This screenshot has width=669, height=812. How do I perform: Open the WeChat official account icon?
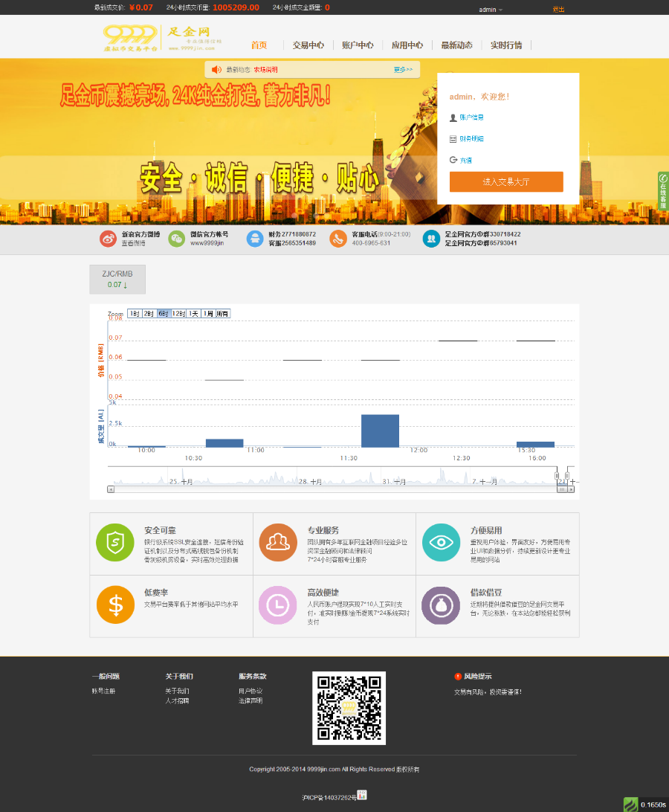177,239
